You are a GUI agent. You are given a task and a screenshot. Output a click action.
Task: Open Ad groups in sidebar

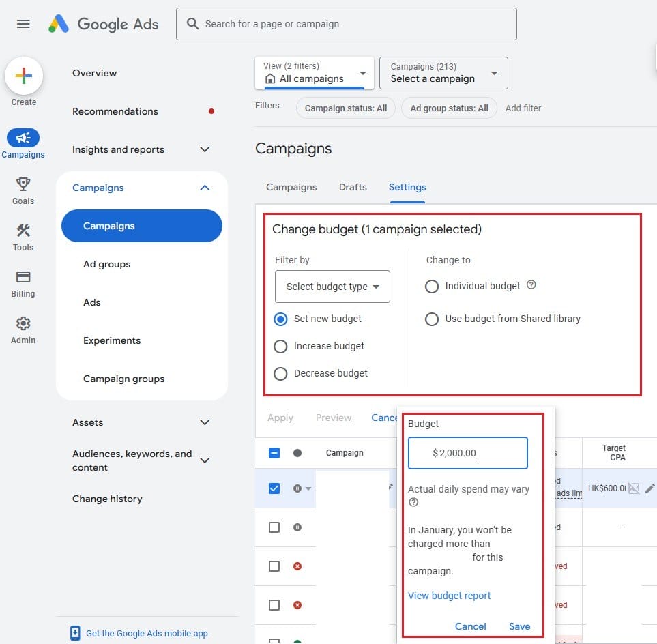click(x=107, y=264)
